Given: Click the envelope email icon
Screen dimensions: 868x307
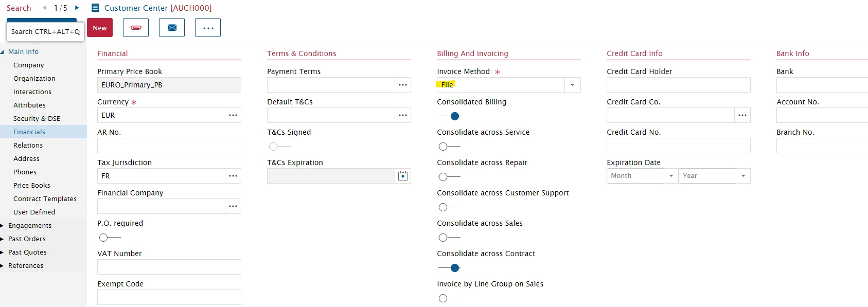Looking at the screenshot, I should (172, 28).
